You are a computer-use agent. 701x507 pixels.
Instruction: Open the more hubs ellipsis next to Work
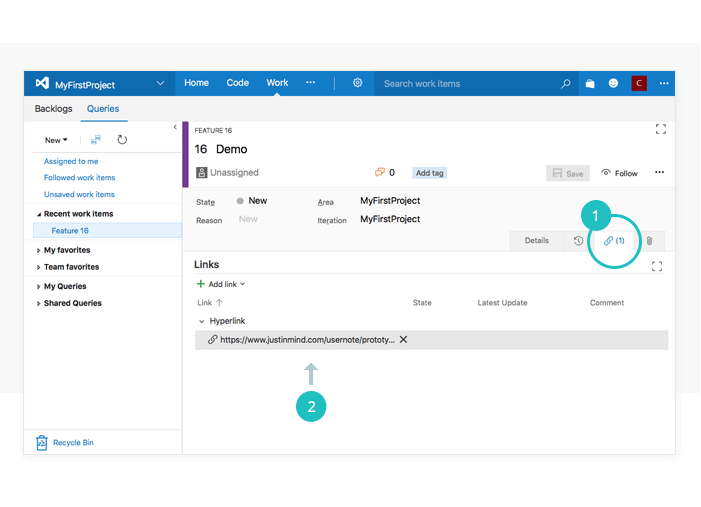(310, 83)
